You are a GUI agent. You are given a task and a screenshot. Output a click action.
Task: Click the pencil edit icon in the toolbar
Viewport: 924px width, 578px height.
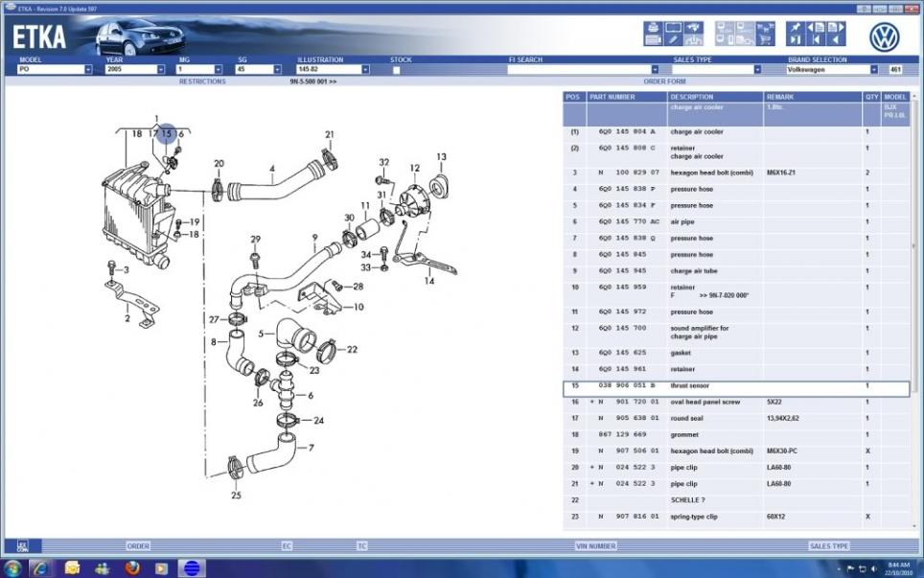coord(674,40)
